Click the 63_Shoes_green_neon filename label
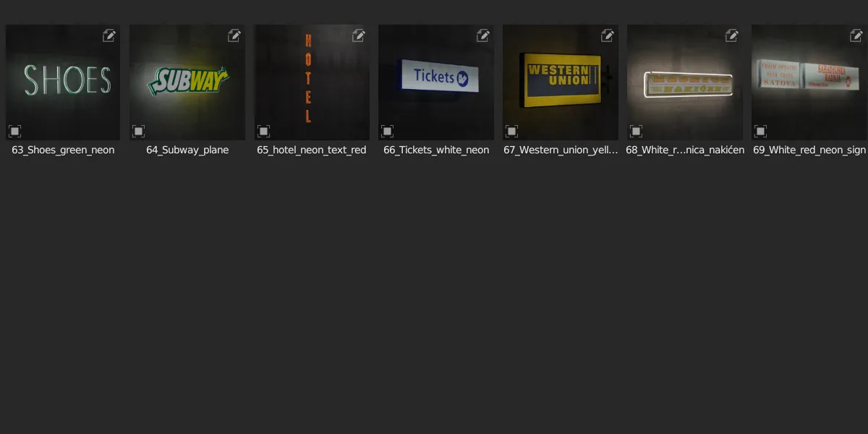The width and height of the screenshot is (868, 434). [x=62, y=150]
